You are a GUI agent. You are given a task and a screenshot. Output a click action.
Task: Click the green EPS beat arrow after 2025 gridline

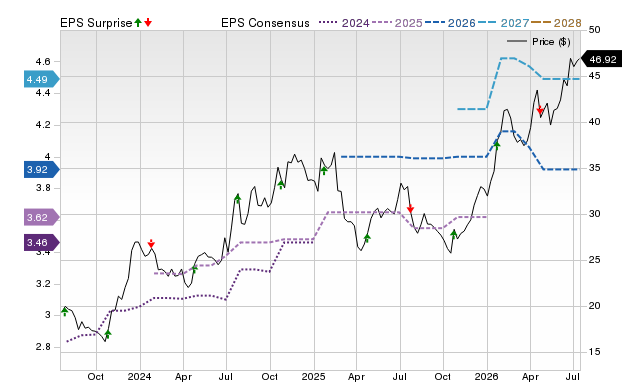(x=324, y=171)
